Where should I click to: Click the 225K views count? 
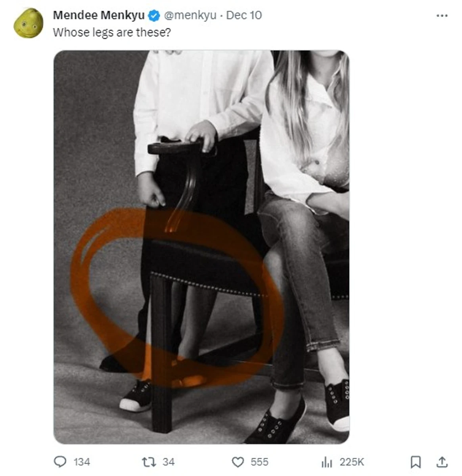point(352,462)
